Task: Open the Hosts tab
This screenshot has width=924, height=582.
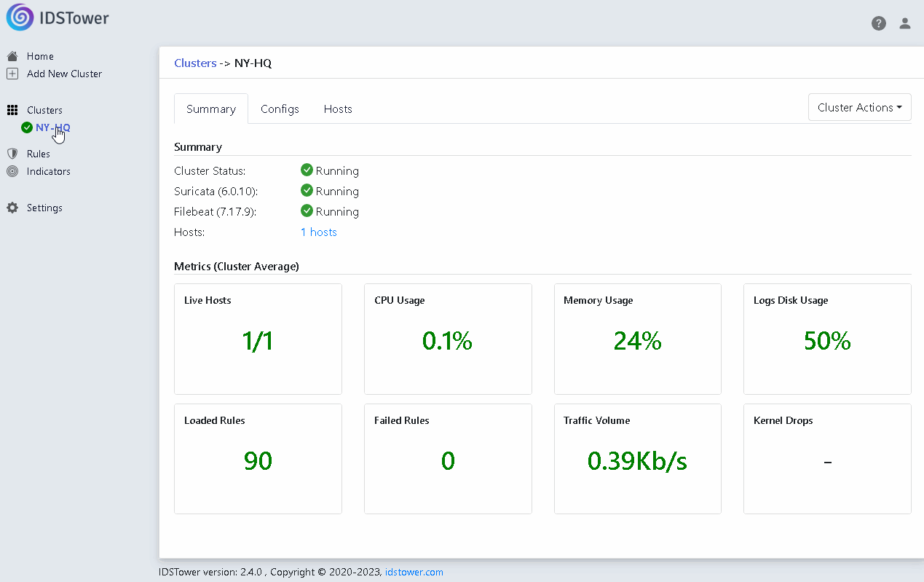Action: [338, 109]
